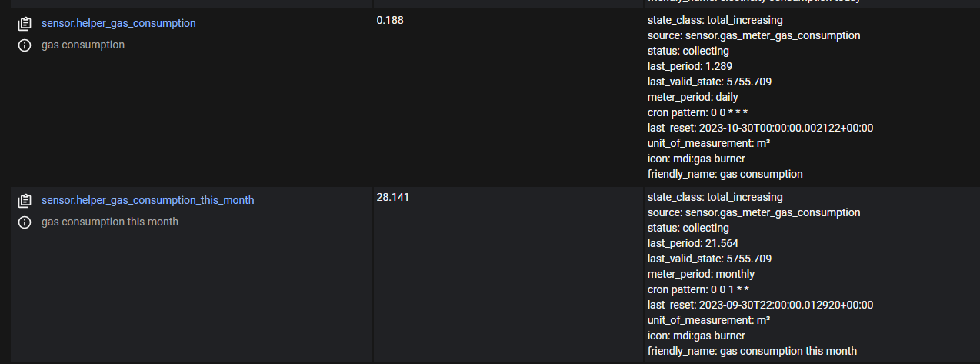Click the last_valid_state line in the daily sensor row
The height and width of the screenshot is (364, 980).
point(709,82)
